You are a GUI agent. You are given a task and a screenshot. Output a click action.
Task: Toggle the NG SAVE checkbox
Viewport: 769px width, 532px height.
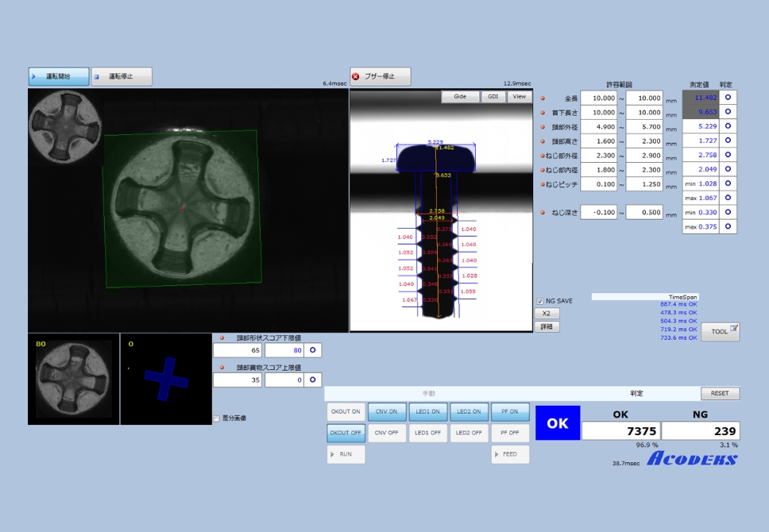pos(540,301)
